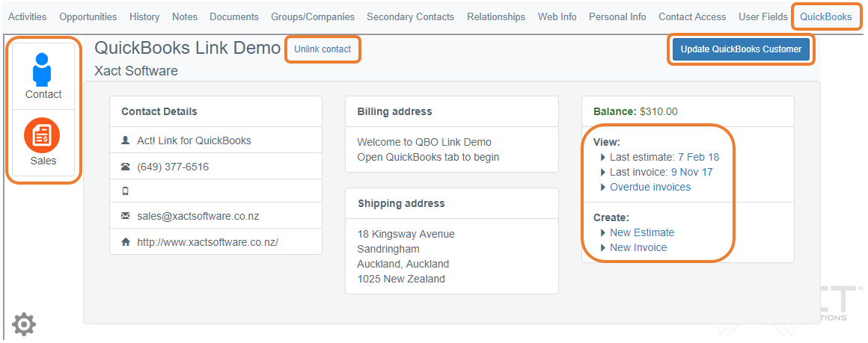The height and width of the screenshot is (343, 868).
Task: Click the Welcome to QBO Link Demo text
Action: pyautogui.click(x=424, y=142)
